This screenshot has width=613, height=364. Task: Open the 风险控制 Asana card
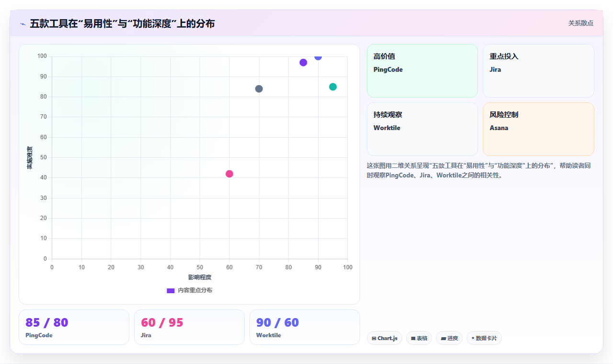coord(538,129)
